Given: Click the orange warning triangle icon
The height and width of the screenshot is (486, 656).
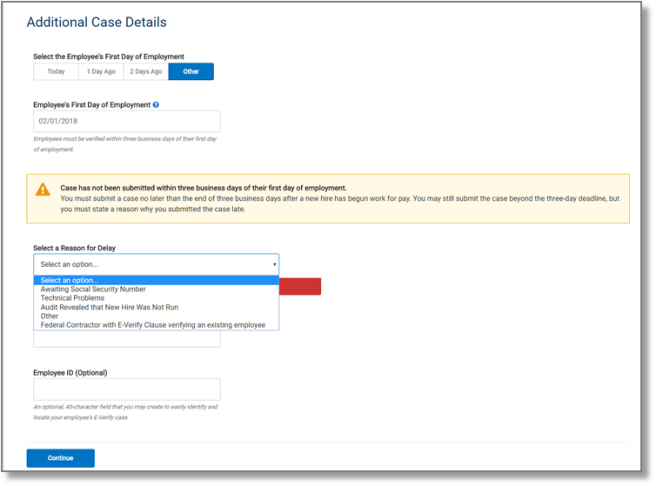Looking at the screenshot, I should tap(42, 189).
